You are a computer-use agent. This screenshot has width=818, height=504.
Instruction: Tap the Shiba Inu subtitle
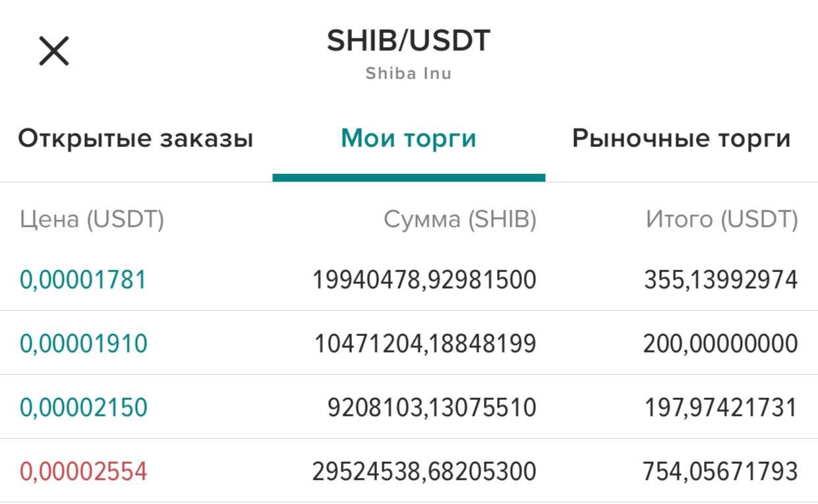409,73
